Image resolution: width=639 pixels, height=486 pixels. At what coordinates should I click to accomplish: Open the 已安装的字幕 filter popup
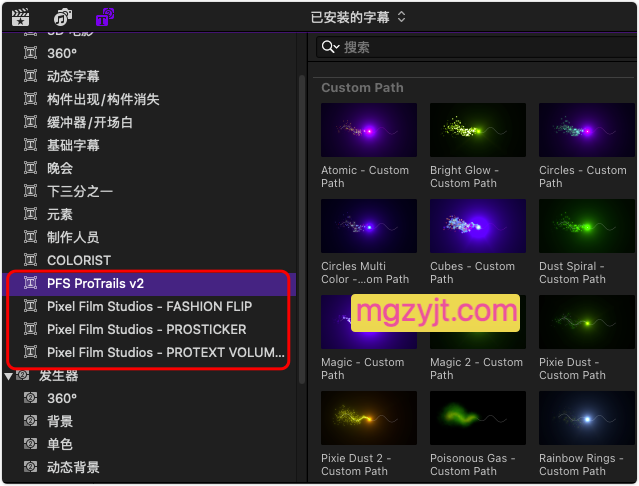pyautogui.click(x=358, y=17)
